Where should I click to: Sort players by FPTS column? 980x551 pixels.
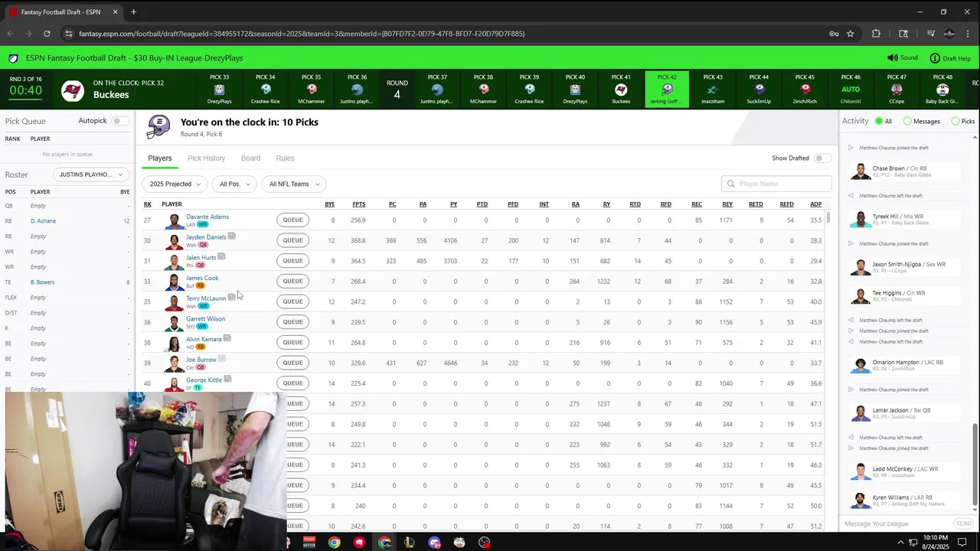click(358, 204)
